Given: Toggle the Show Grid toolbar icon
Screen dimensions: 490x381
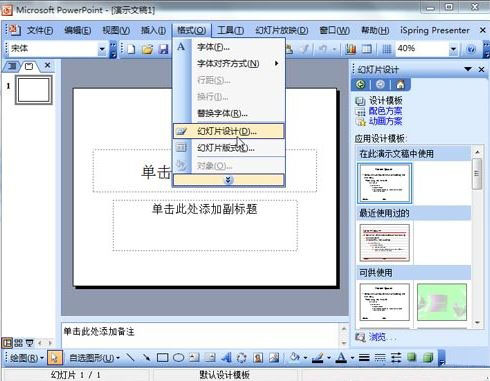Looking at the screenshot, I should [x=387, y=49].
